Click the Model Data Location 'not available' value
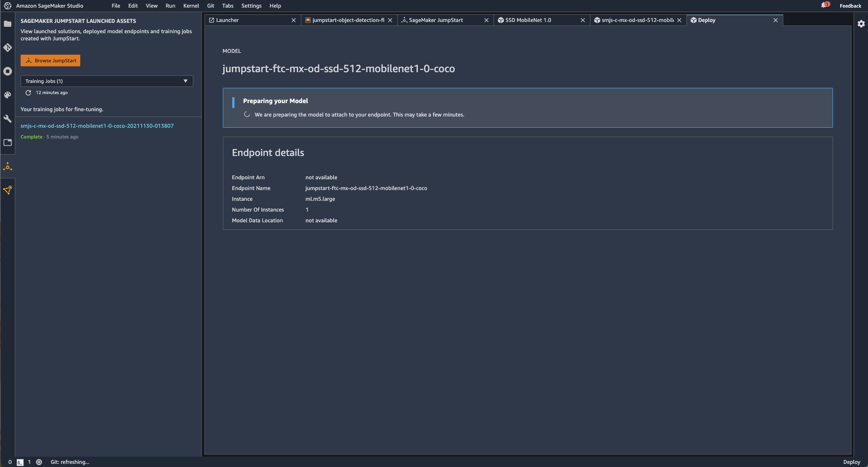 tap(321, 221)
